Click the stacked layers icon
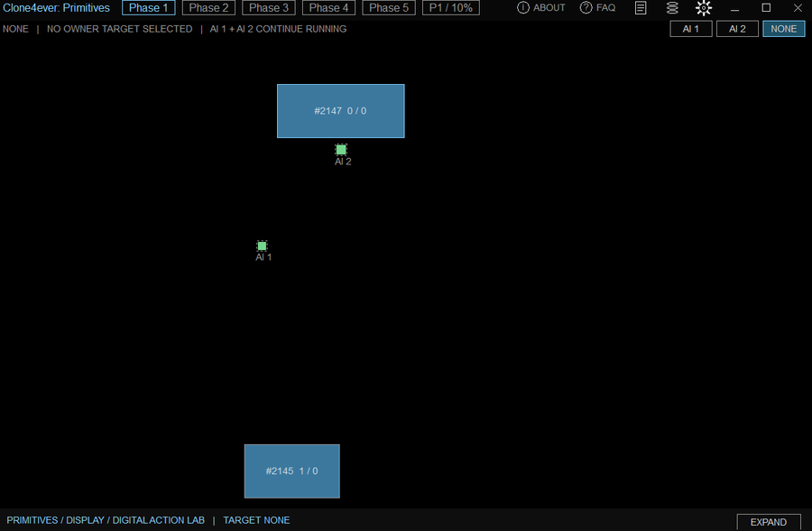Viewport: 812px width, 531px height. pos(672,8)
